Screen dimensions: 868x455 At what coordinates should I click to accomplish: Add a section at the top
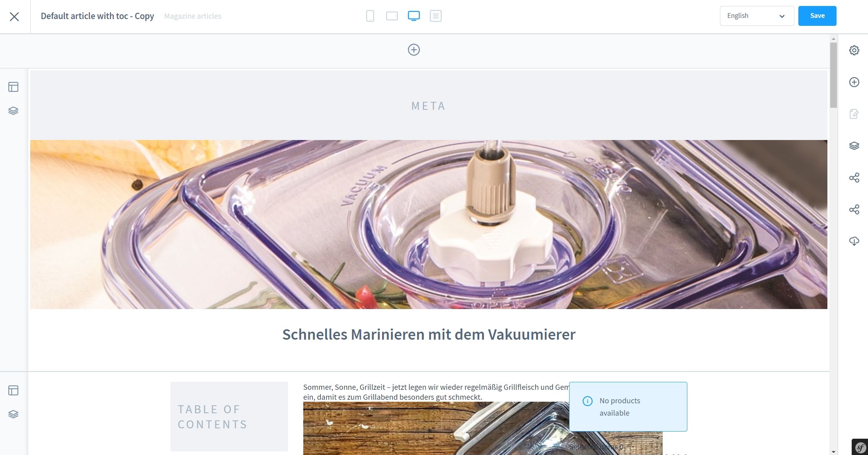tap(414, 50)
